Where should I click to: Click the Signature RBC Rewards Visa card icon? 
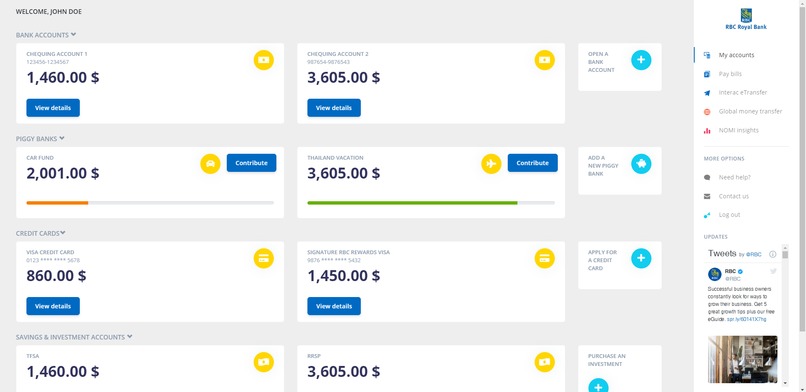(545, 258)
